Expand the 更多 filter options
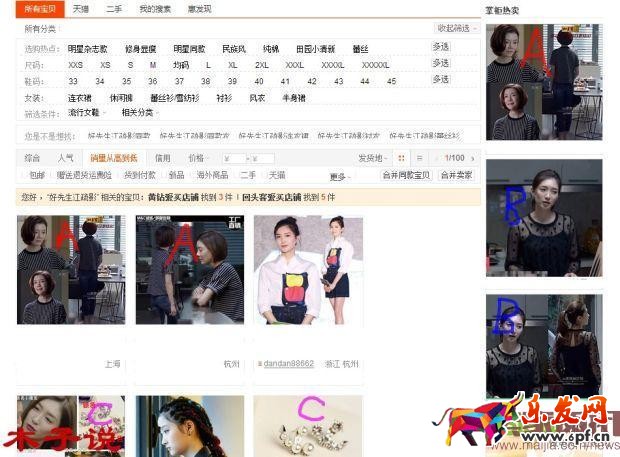 point(340,177)
